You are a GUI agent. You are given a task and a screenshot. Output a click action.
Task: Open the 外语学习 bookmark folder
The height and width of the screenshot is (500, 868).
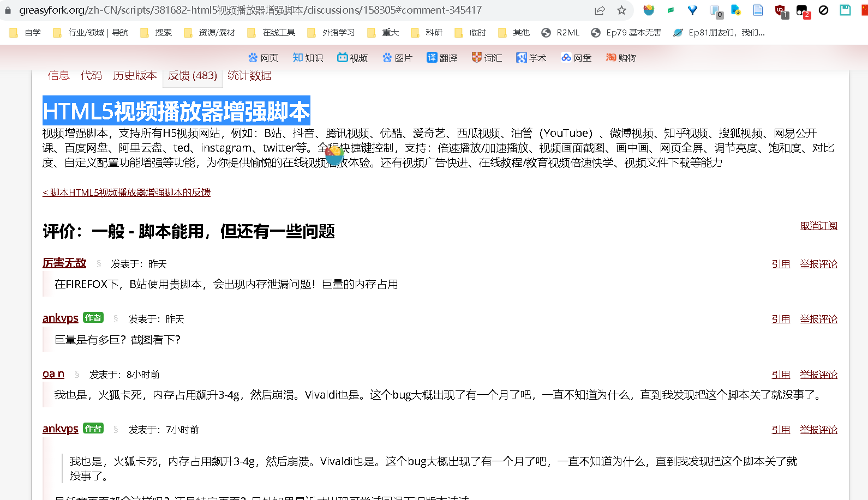[331, 33]
